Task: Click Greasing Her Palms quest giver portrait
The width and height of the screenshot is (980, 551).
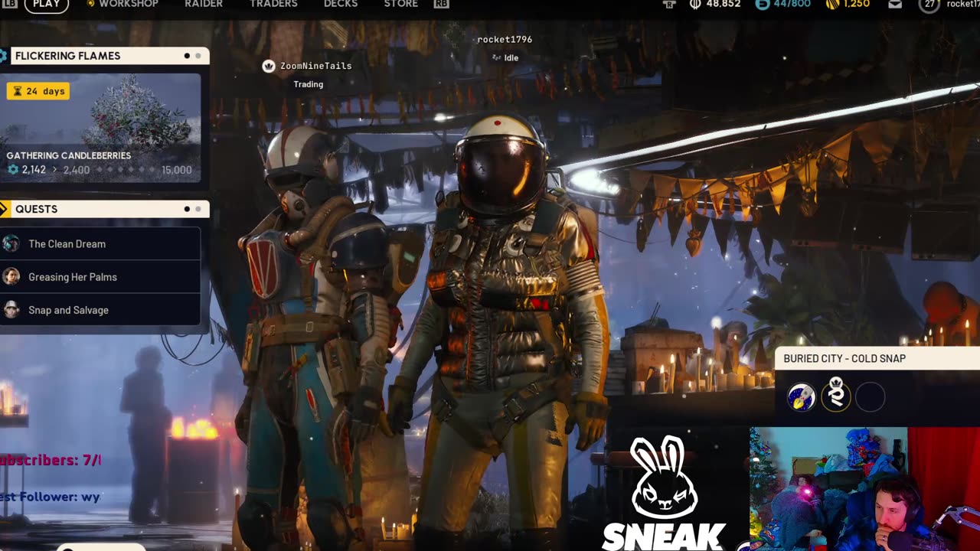Action: coord(11,276)
